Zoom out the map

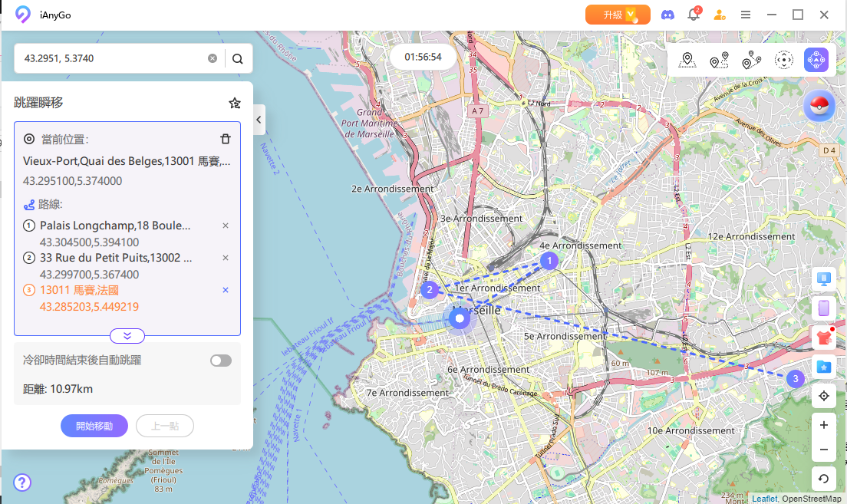click(x=824, y=450)
